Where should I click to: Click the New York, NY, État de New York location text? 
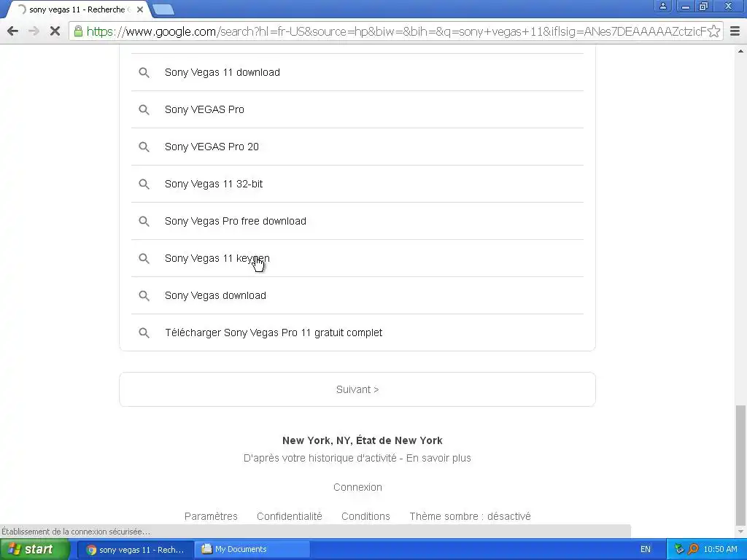362,440
